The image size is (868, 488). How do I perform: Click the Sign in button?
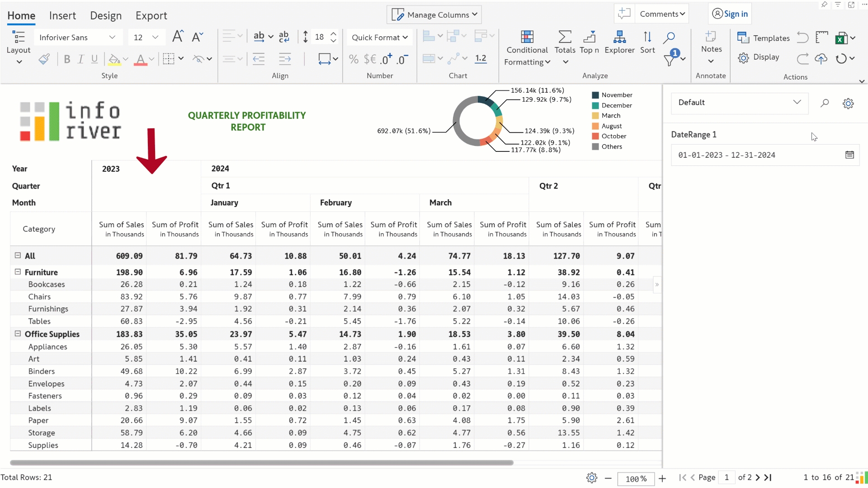point(730,14)
